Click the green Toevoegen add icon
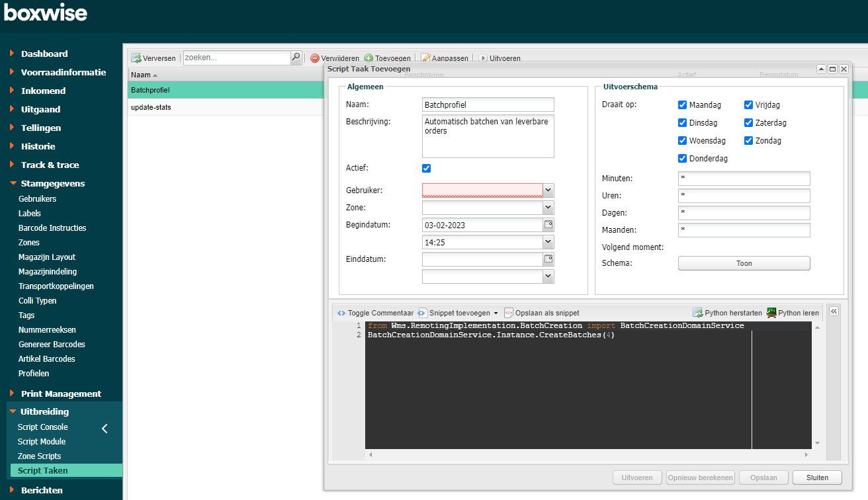868x500 pixels. (369, 58)
